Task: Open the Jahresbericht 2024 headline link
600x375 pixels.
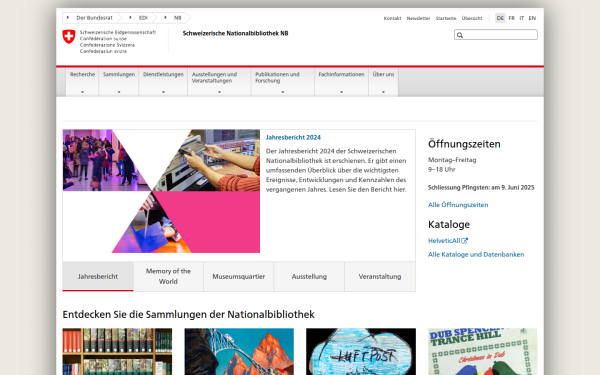Action: coord(293,137)
